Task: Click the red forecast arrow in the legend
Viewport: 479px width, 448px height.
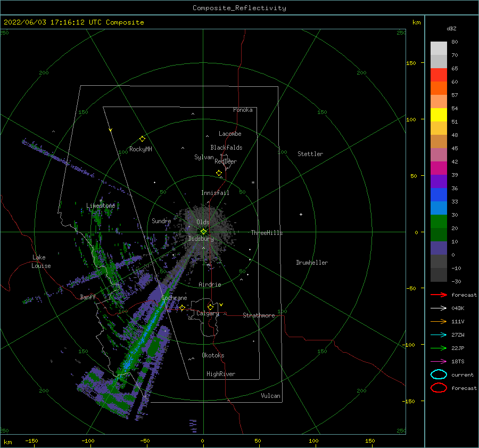Action: [x=439, y=295]
